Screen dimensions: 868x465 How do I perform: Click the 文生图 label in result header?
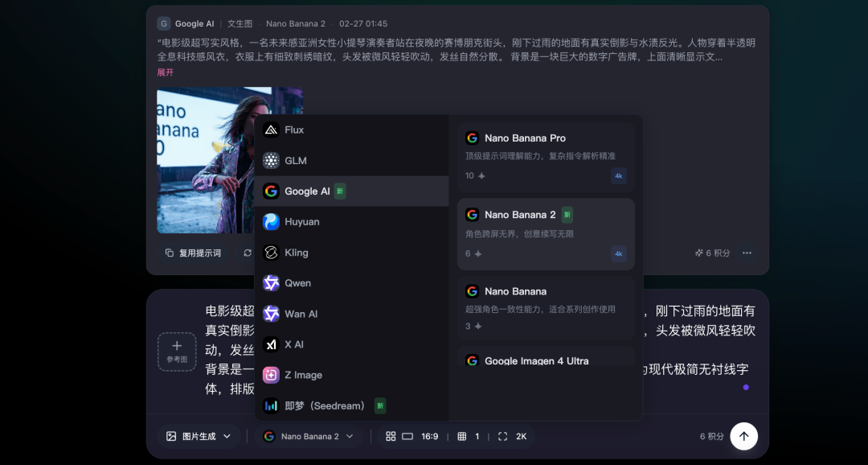(x=240, y=24)
